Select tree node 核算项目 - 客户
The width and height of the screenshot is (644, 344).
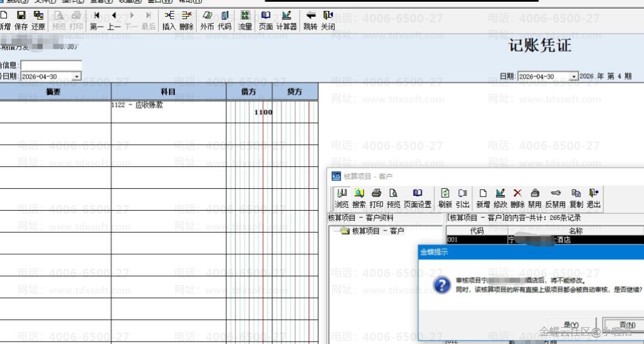[378, 231]
